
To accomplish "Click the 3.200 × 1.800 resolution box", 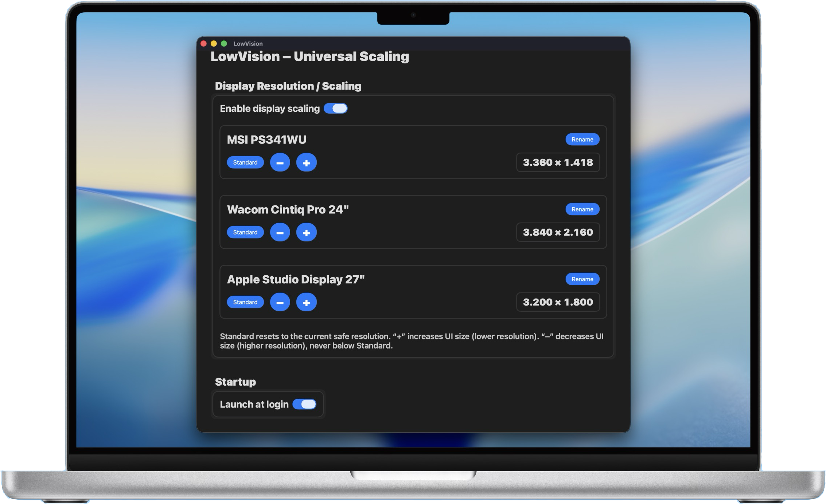I will pos(558,302).
